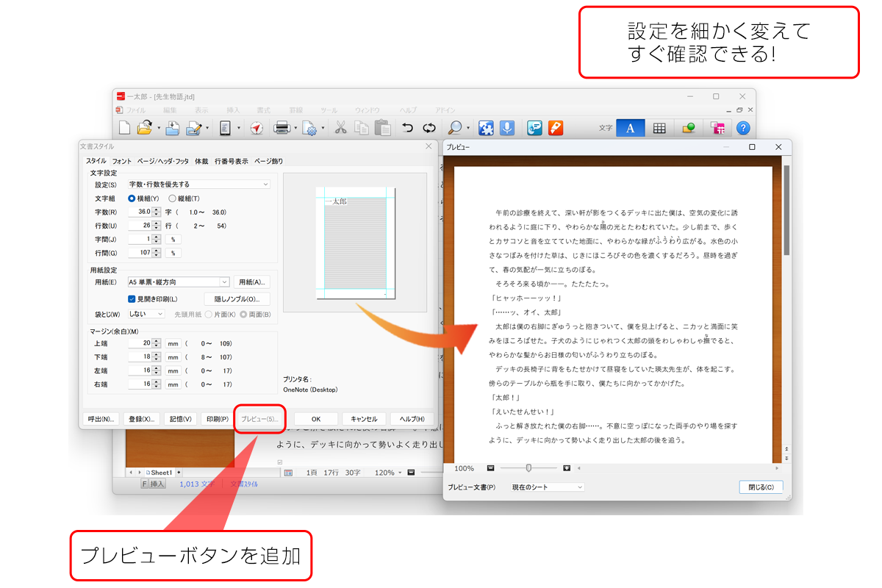Open the プレビュー文書(P) sheet dropdown
Screen dimensions: 882x588
pos(547,487)
